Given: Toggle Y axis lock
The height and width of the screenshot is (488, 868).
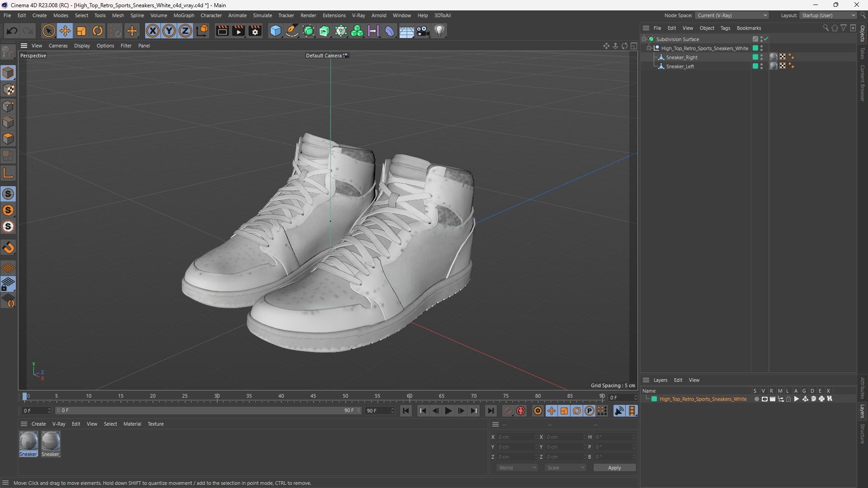Looking at the screenshot, I should pos(169,31).
